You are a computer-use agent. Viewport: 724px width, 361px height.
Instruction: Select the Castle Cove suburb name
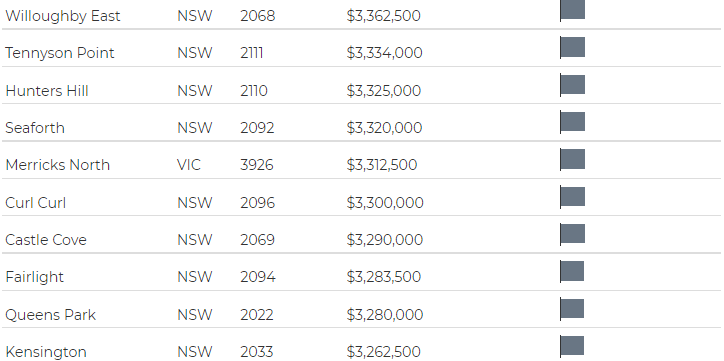(46, 240)
